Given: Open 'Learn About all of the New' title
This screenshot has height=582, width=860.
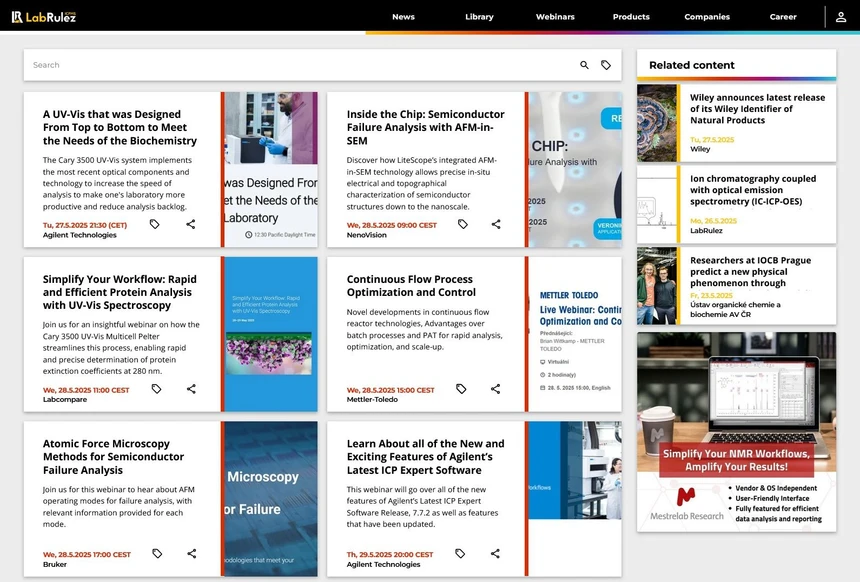Looking at the screenshot, I should [x=426, y=456].
